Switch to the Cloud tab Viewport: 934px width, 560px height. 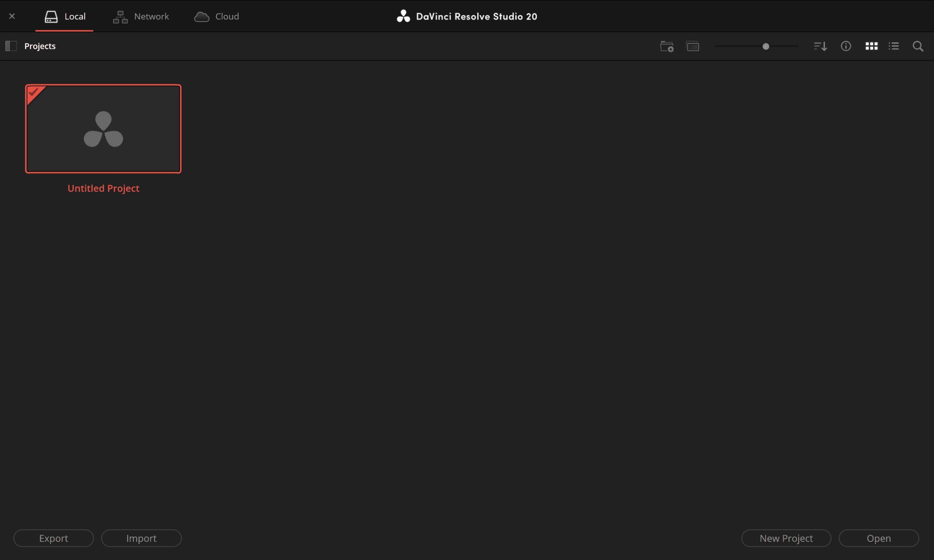coord(217,16)
